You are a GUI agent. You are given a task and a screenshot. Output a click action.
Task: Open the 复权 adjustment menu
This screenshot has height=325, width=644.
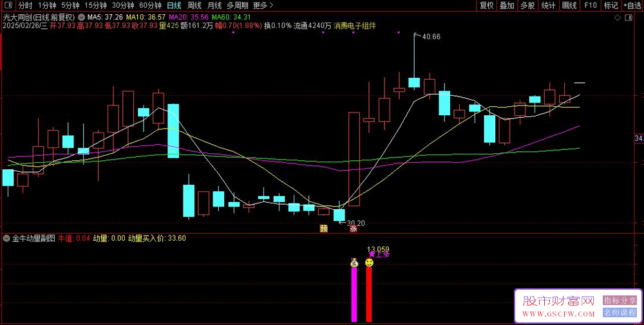point(487,5)
